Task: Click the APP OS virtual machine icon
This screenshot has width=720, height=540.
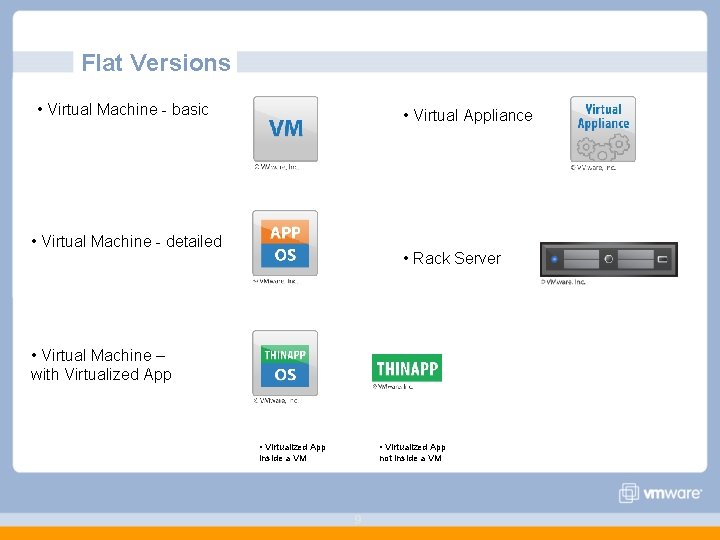Action: tap(285, 243)
